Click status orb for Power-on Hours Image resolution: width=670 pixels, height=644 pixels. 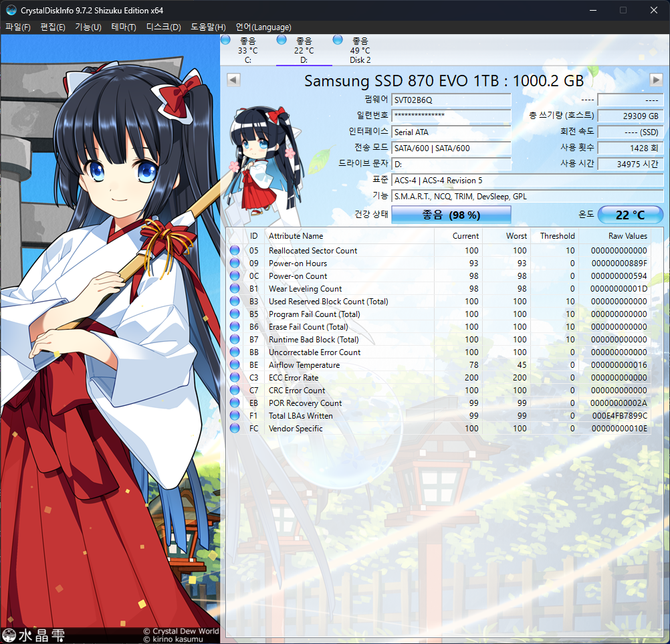click(235, 263)
